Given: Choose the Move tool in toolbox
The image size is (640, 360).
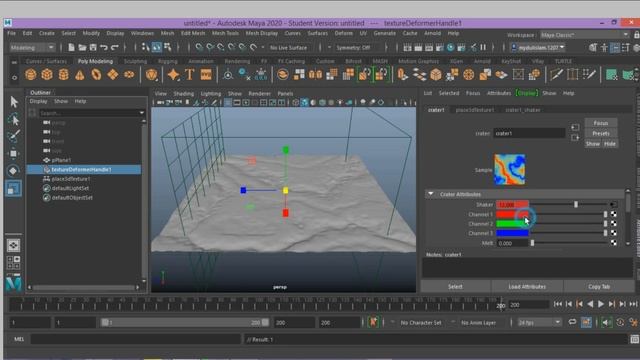Looking at the screenshot, I should 14,153.
